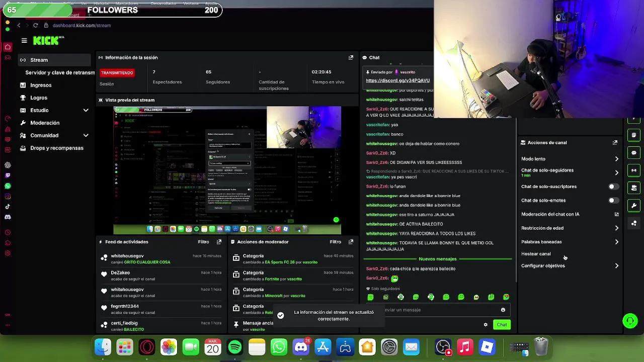Toggle Chat de solo-emotes switch
The image size is (644, 362).
[x=613, y=201]
